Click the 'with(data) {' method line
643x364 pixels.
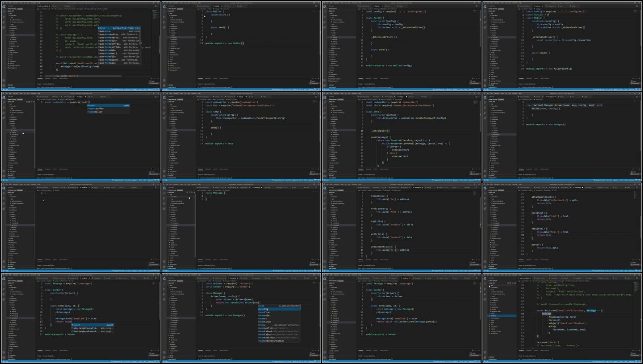379,234
